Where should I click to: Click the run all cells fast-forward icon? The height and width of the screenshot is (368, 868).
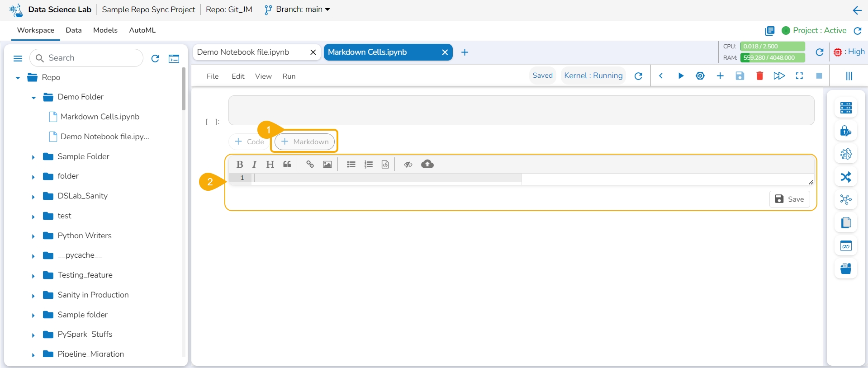pos(779,76)
